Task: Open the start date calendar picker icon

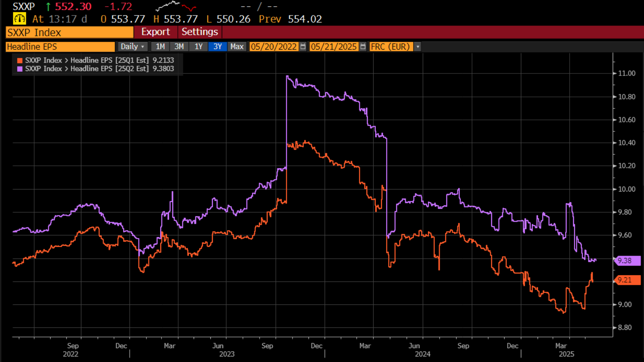Action: [303, 46]
